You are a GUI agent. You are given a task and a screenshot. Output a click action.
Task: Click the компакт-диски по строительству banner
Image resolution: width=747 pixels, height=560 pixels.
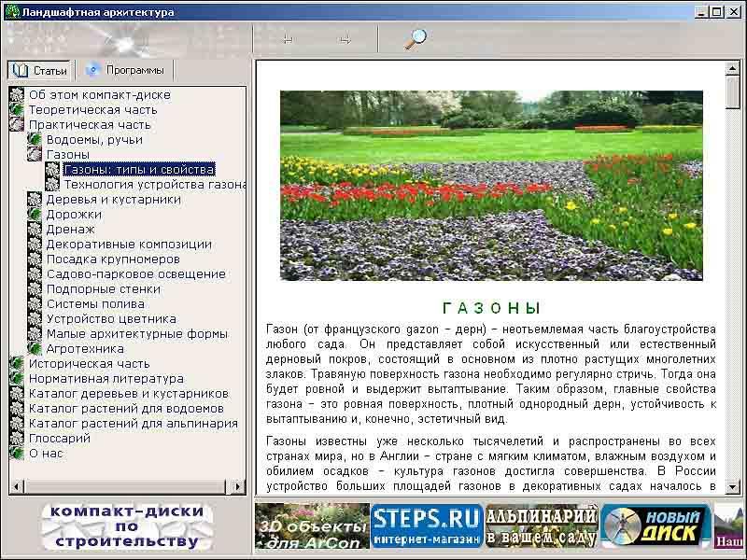click(126, 526)
